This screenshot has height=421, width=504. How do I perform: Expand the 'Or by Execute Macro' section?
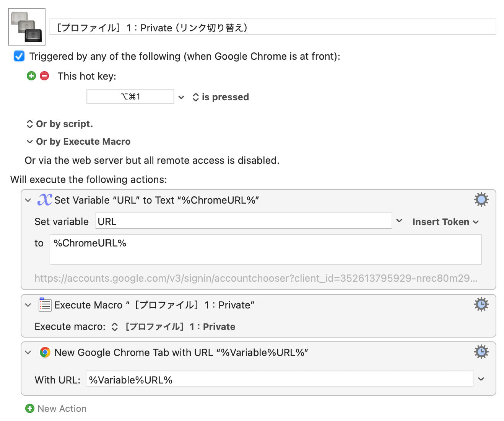(30, 142)
